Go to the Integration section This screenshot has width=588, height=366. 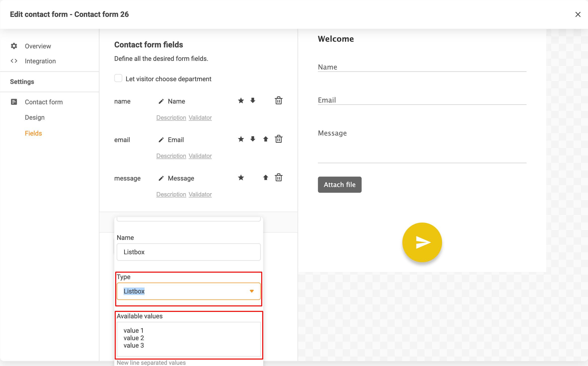40,61
